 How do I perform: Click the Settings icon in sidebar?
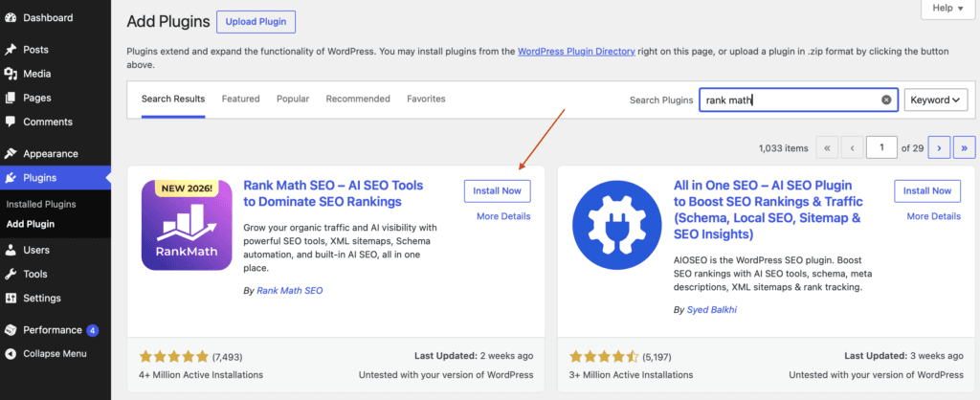click(x=10, y=299)
